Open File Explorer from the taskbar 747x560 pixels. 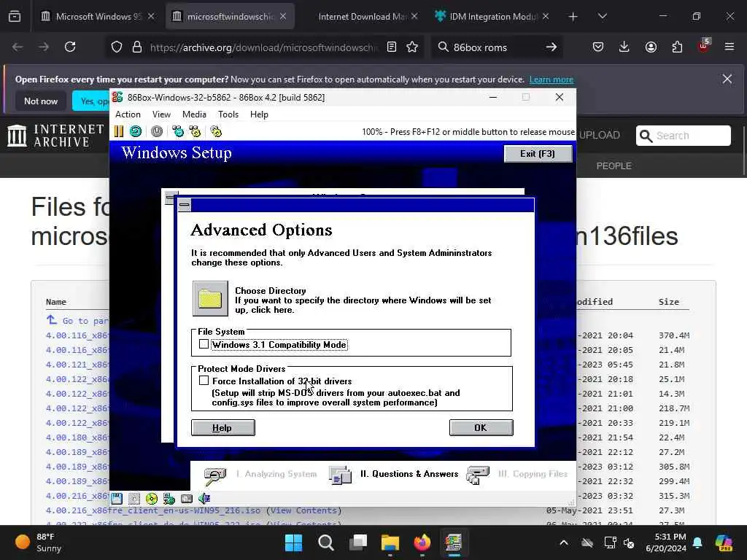[x=390, y=542]
